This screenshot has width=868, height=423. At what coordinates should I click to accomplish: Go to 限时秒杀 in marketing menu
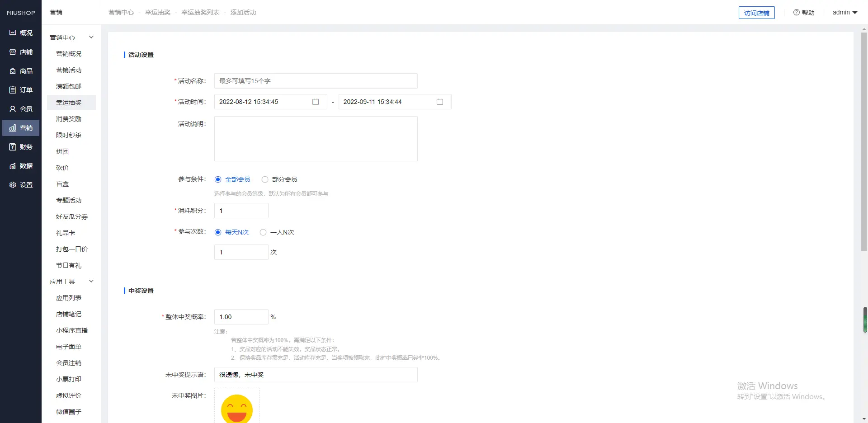pos(69,135)
